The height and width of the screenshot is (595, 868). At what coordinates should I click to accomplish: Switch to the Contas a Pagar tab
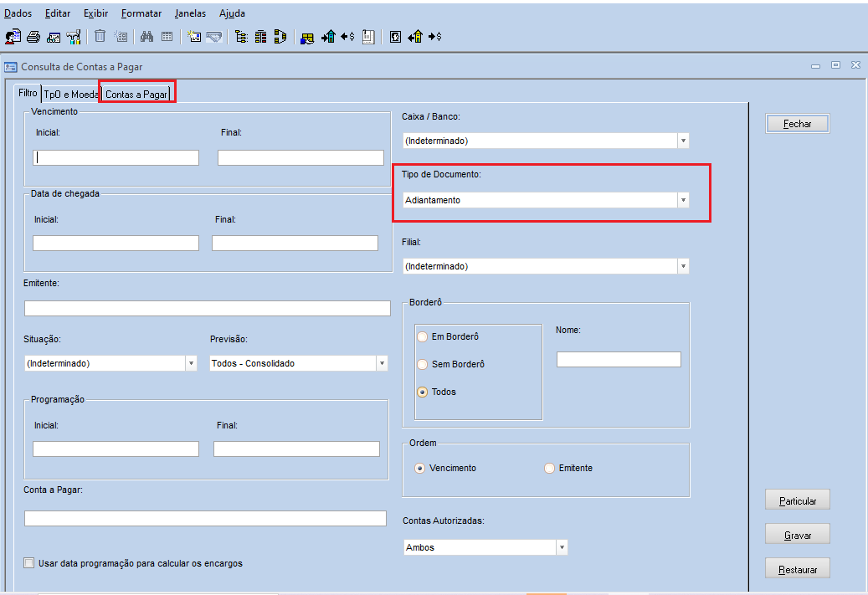pos(136,95)
